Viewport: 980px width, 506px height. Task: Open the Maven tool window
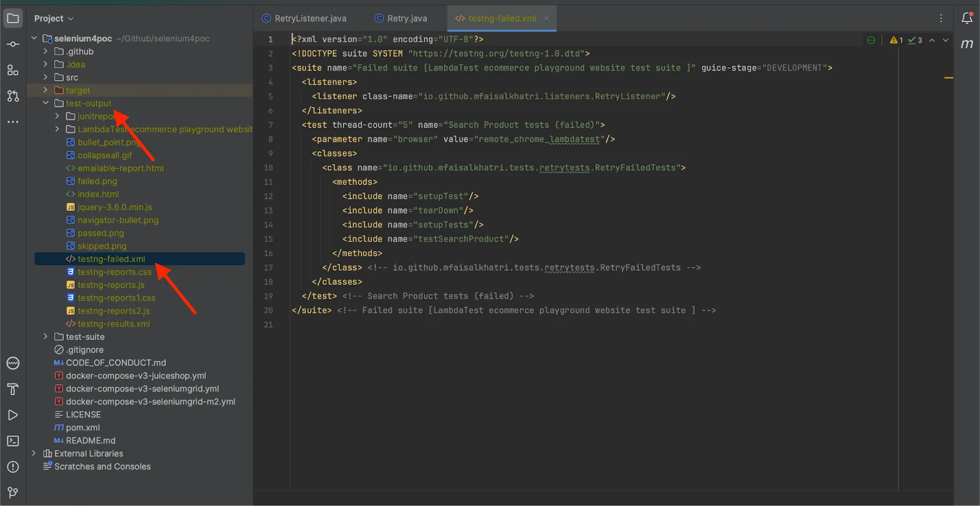tap(967, 44)
